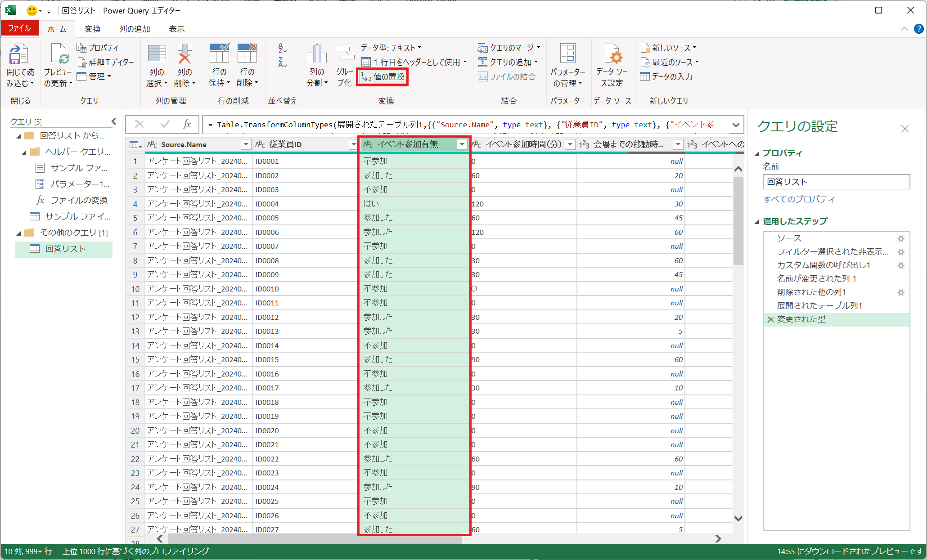Click クエリの追加 button
Image resolution: width=927 pixels, height=560 pixels.
508,62
